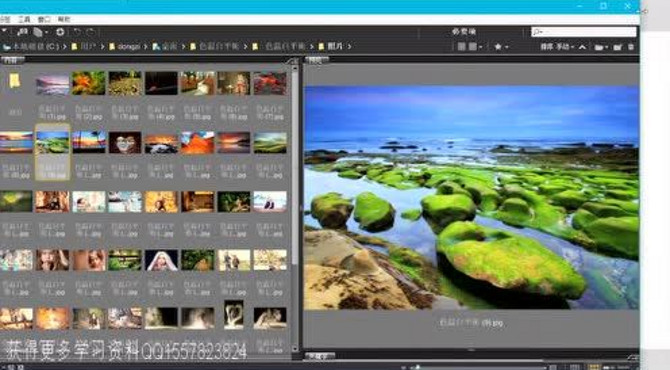Screen dimensions: 670x370
Task: Click the 必要项 workspace button
Action: pyautogui.click(x=464, y=32)
